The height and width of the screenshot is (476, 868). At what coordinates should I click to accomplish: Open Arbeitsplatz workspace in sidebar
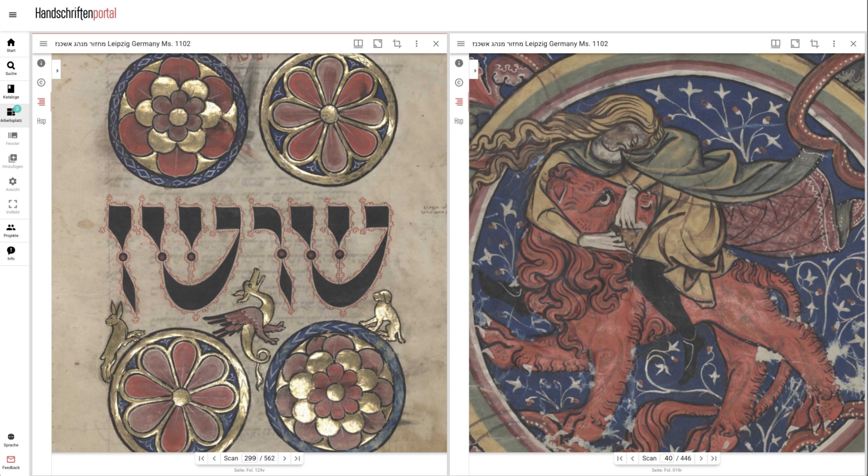(11, 115)
